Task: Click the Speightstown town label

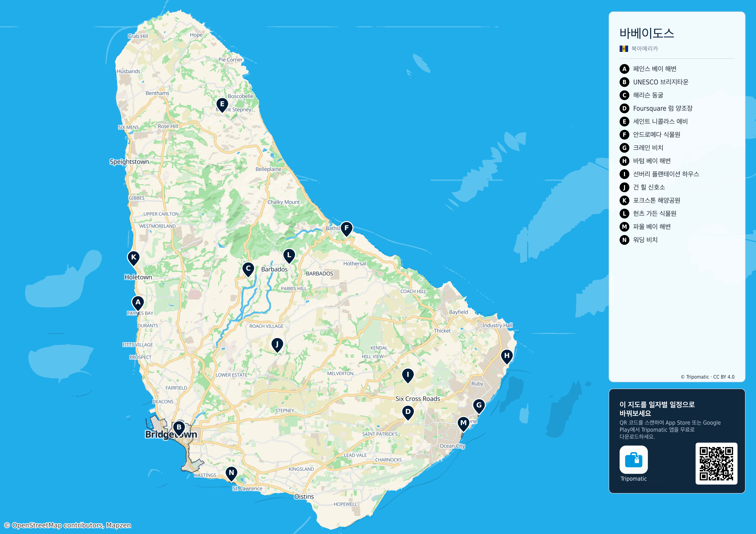Action: (x=129, y=162)
